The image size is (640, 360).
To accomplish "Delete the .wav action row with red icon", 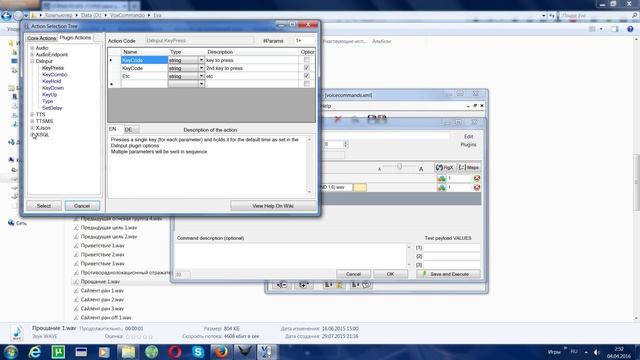I will [x=476, y=187].
